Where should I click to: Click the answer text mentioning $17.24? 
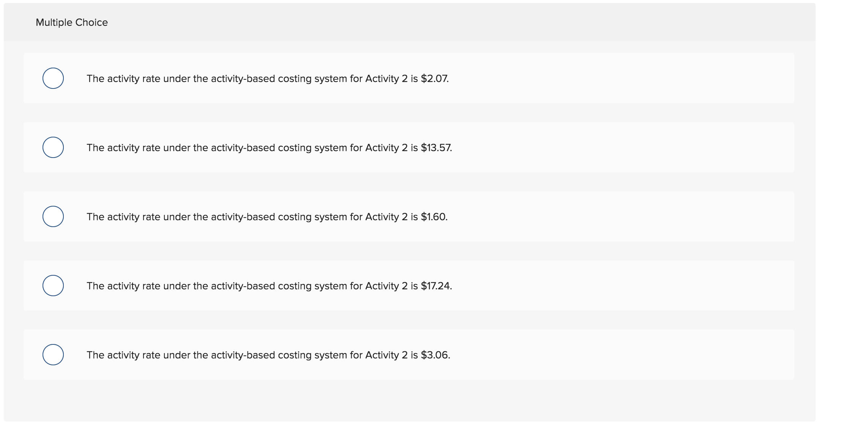270,286
